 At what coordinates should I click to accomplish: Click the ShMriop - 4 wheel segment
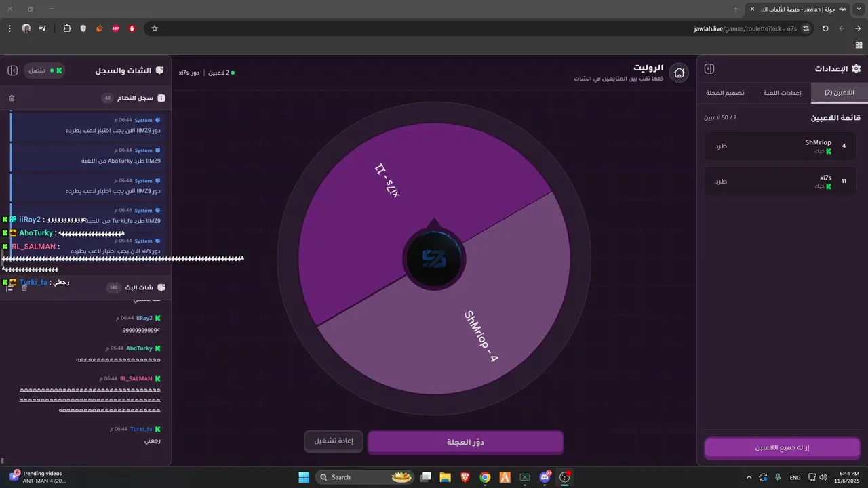pos(481,335)
